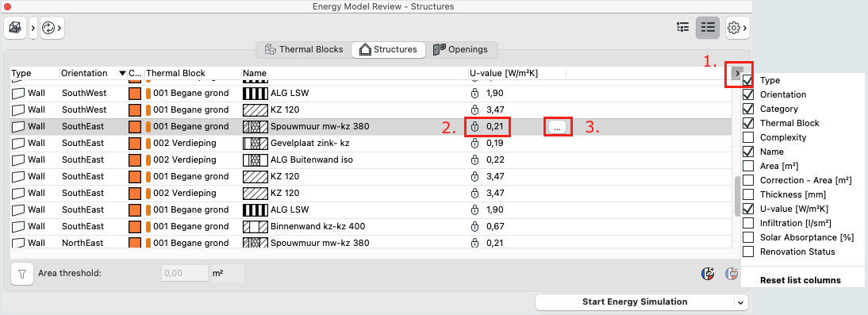Switch to the Structures tab
Image resolution: width=868 pixels, height=315 pixels.
pyautogui.click(x=388, y=49)
